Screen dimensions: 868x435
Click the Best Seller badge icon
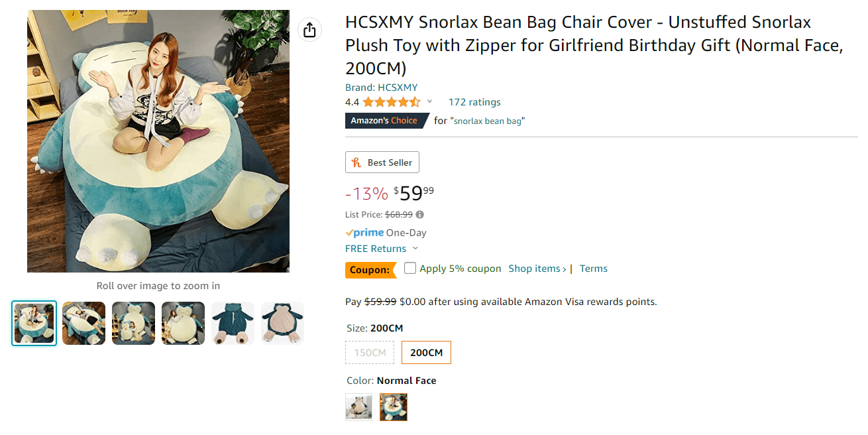pos(356,162)
